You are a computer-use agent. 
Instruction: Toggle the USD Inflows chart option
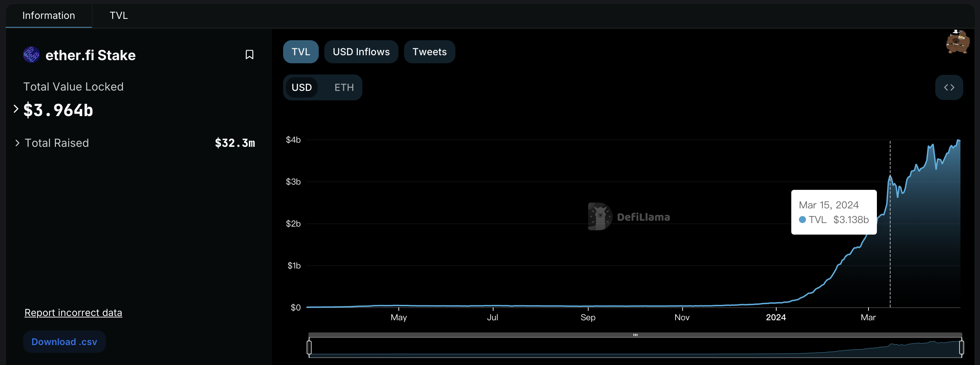pos(361,52)
